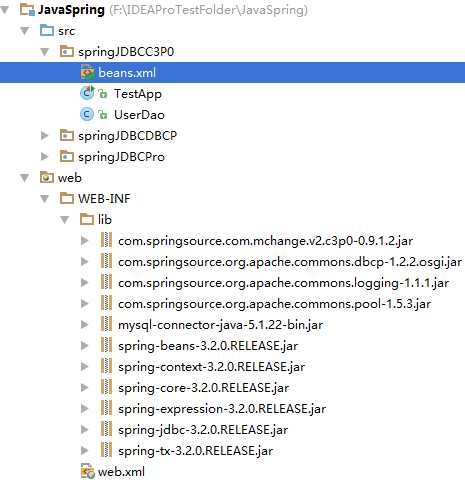Click the springJDBCC3P0 package icon
The image size is (465, 480).
(x=67, y=51)
